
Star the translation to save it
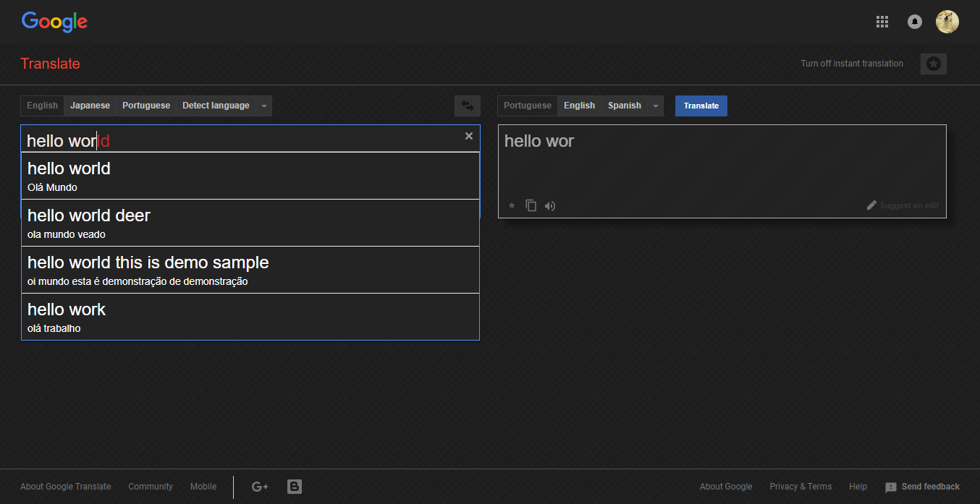click(x=512, y=205)
